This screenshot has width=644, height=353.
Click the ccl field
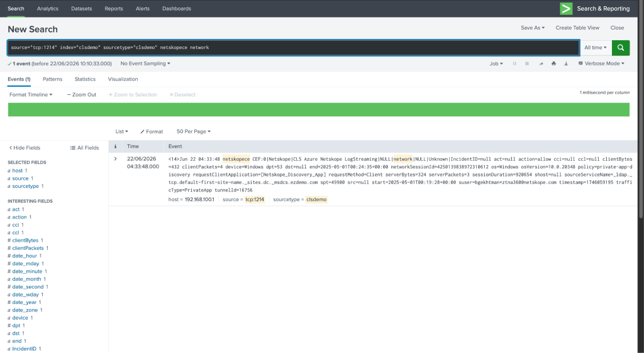(x=16, y=233)
